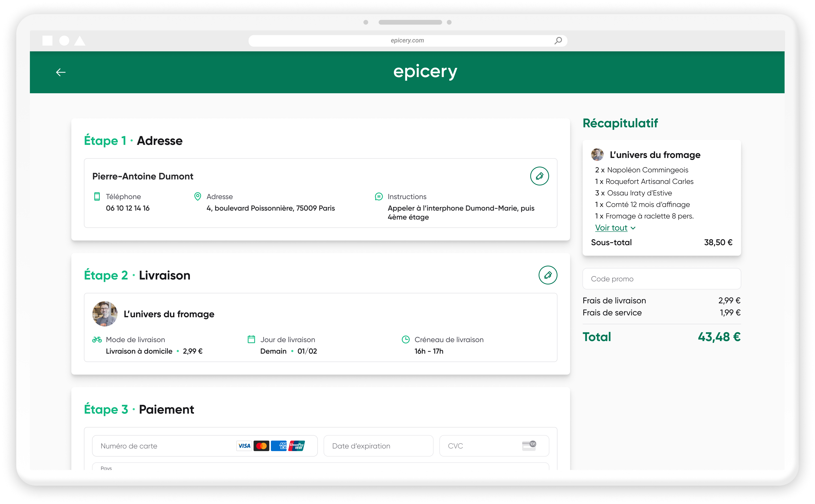Click the Voir tout chevron arrow
Screen dimensions: 815x504
click(633, 228)
